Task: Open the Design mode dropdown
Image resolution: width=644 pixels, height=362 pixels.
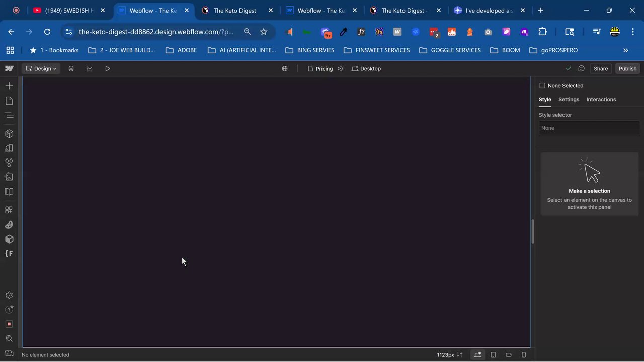Action: (41, 68)
